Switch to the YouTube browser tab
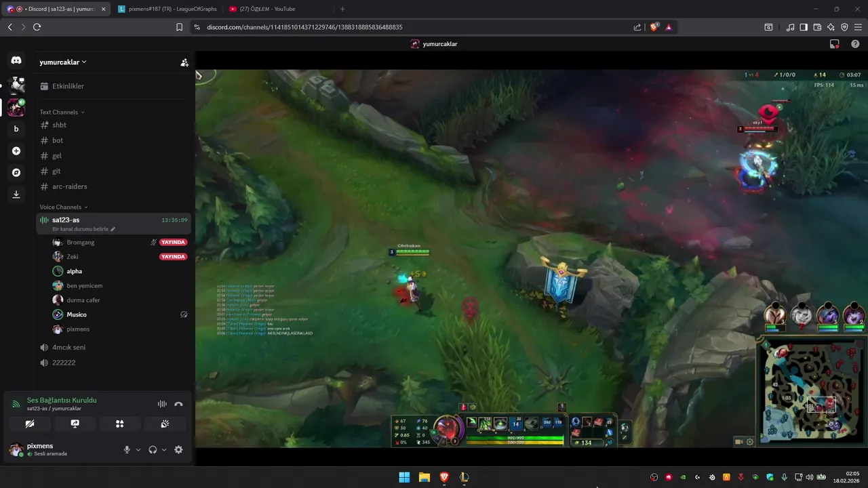 click(x=278, y=9)
